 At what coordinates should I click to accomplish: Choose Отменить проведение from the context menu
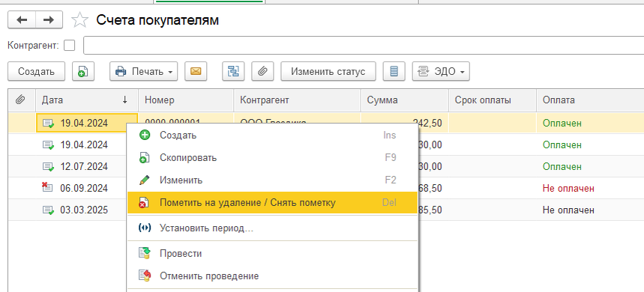pos(272,276)
